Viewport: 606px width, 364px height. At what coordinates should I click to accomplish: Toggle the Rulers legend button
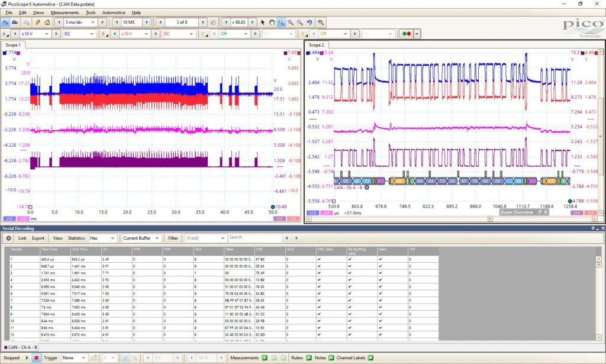coord(309,358)
